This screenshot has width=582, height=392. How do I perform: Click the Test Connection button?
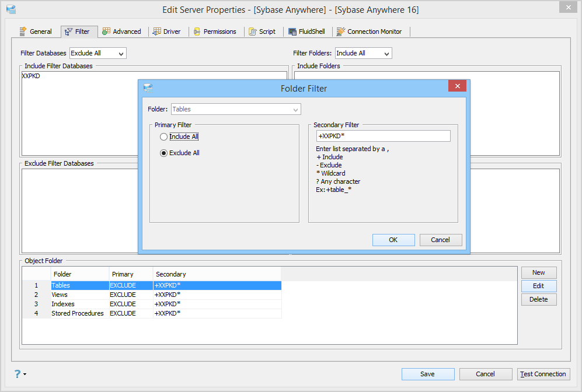point(543,374)
